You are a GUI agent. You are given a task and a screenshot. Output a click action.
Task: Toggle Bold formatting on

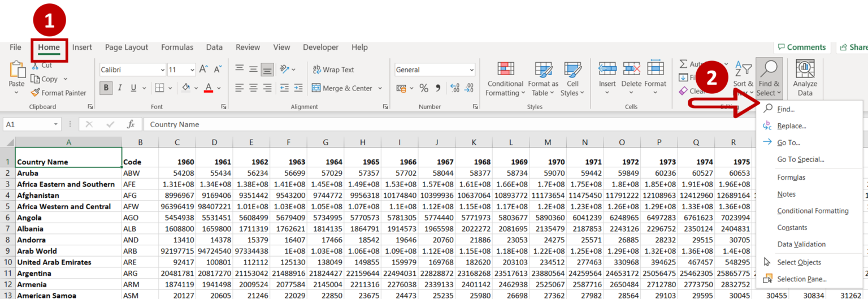[x=106, y=88]
